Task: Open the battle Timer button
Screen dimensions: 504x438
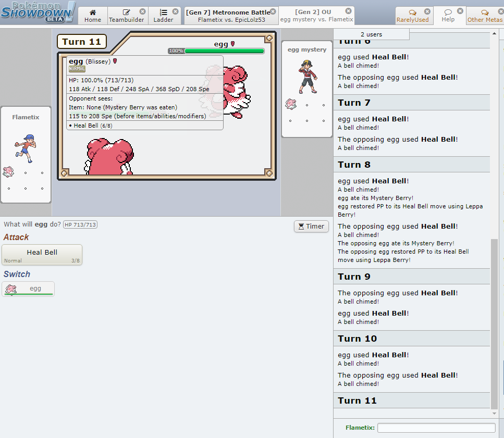Action: pos(312,226)
